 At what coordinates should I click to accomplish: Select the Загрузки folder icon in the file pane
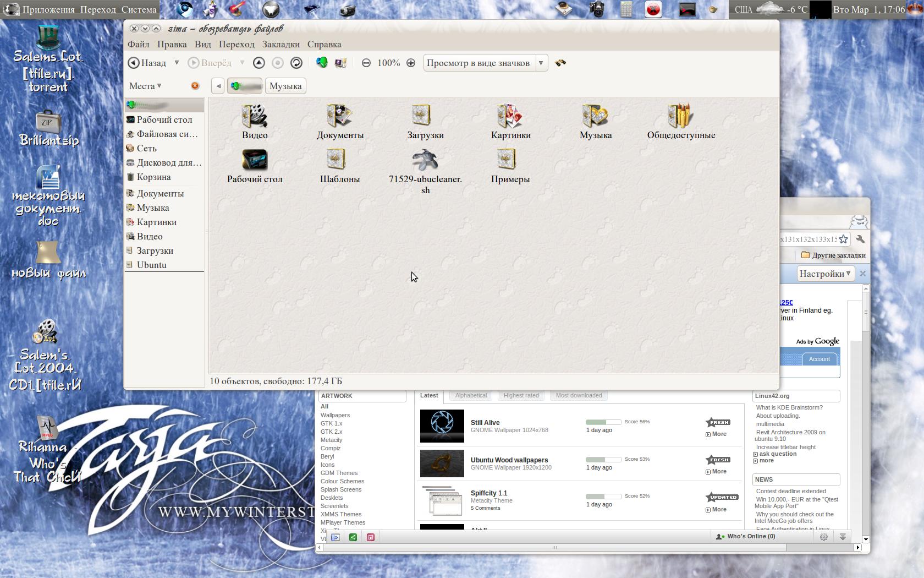pyautogui.click(x=425, y=122)
